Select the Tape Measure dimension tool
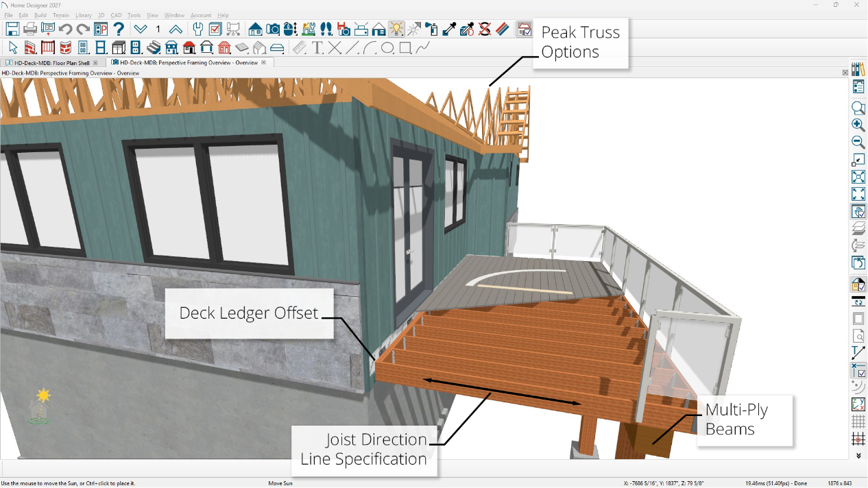The width and height of the screenshot is (868, 488). (x=300, y=47)
